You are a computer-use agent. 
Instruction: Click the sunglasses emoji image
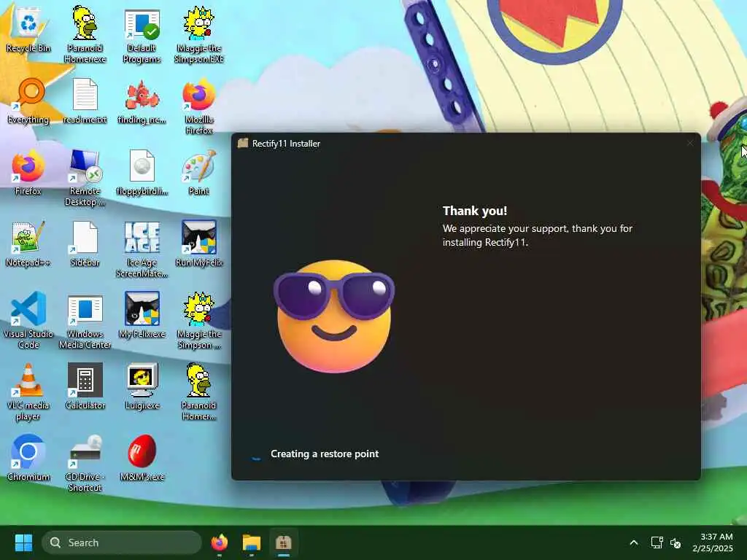[334, 316]
